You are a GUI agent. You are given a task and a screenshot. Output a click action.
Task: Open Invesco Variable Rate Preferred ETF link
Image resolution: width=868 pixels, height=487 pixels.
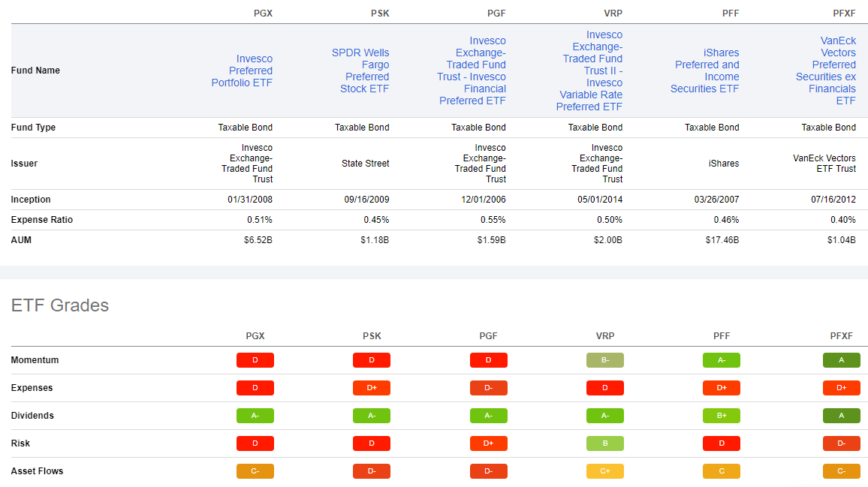click(x=589, y=71)
